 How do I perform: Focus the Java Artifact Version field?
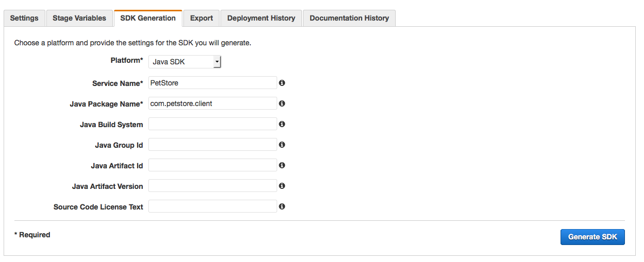point(213,185)
